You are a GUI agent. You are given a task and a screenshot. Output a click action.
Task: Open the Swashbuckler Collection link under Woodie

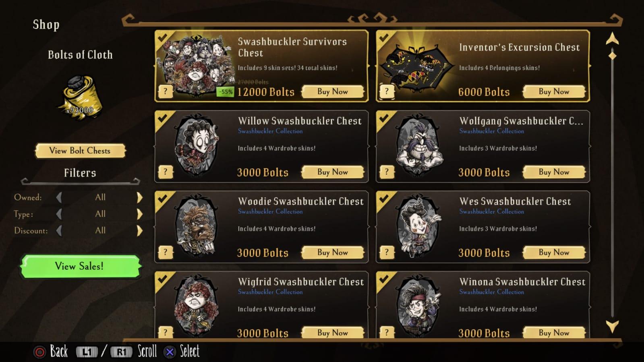coord(270,211)
